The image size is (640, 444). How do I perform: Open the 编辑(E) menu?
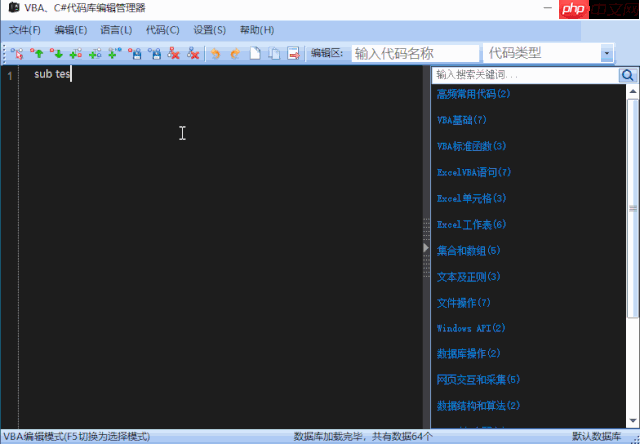[71, 30]
